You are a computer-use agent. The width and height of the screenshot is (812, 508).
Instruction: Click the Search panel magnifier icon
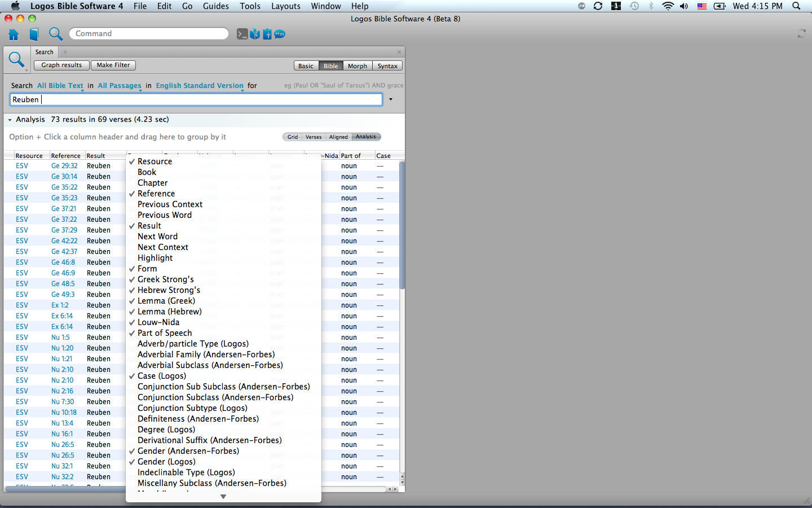click(16, 59)
